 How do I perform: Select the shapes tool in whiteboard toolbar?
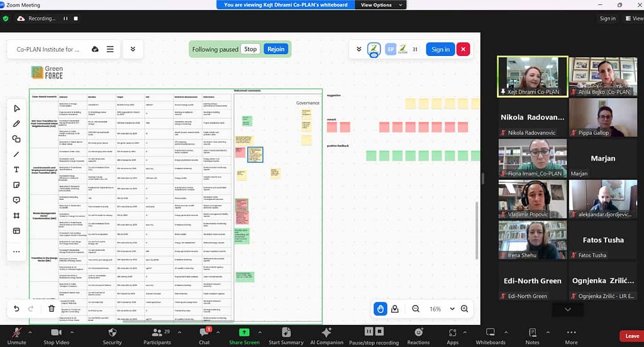tap(16, 139)
